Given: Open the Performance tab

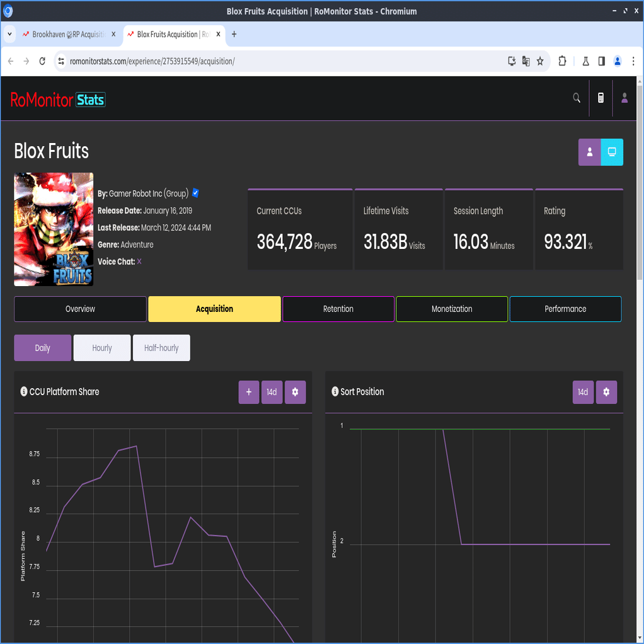Looking at the screenshot, I should point(566,309).
